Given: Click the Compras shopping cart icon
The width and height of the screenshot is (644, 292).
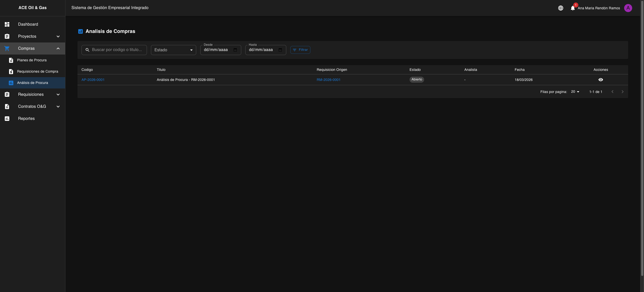Looking at the screenshot, I should click(x=7, y=48).
